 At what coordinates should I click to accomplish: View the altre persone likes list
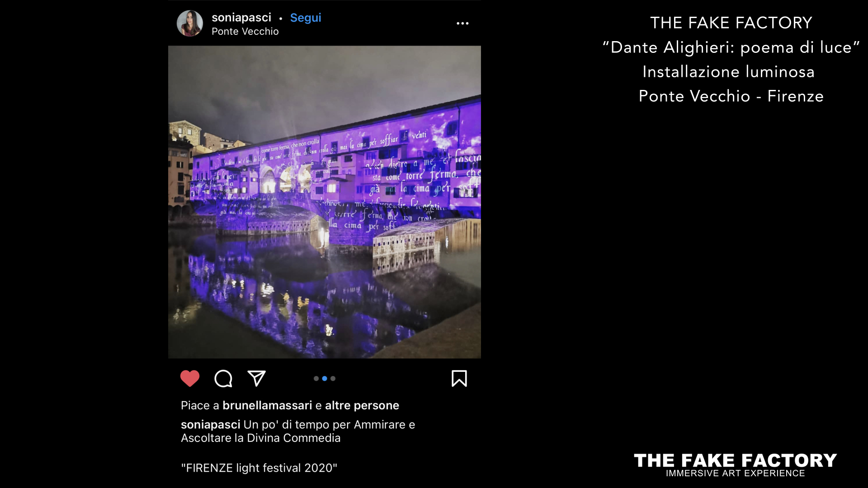point(362,405)
